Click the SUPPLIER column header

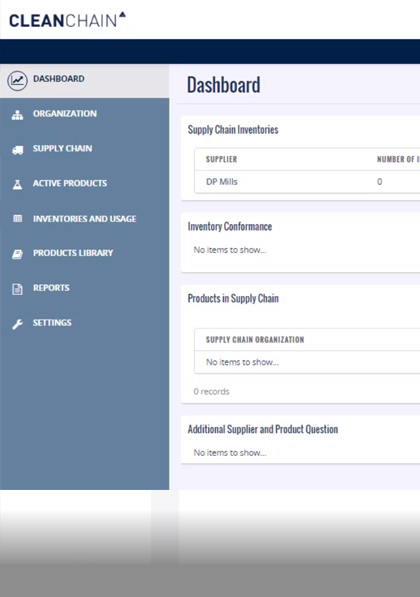click(221, 159)
